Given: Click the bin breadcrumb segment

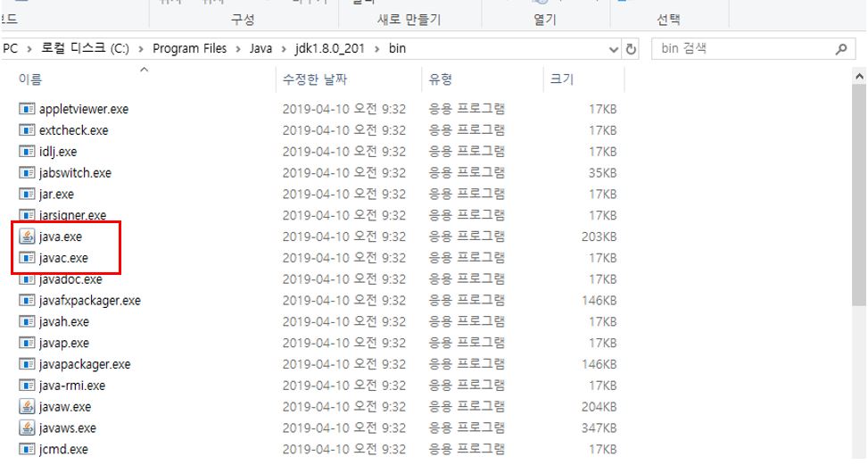Looking at the screenshot, I should (x=398, y=49).
